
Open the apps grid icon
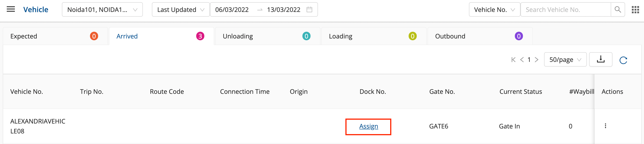(635, 9)
